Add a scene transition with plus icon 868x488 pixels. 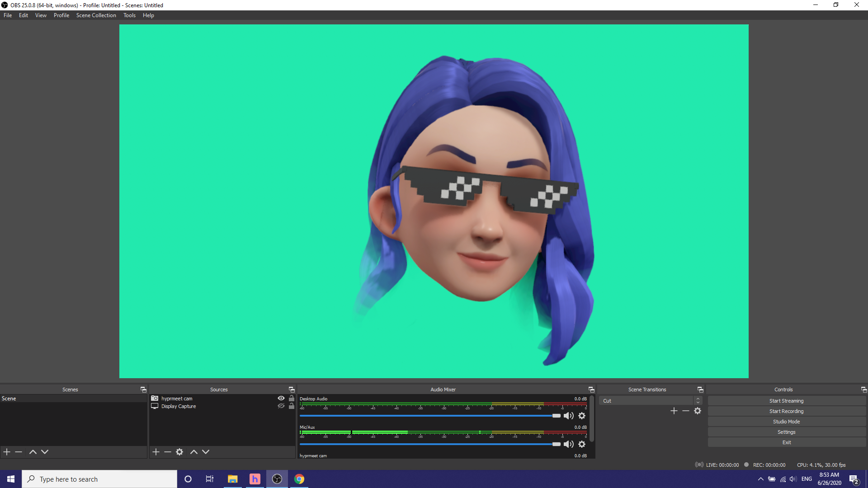point(674,411)
